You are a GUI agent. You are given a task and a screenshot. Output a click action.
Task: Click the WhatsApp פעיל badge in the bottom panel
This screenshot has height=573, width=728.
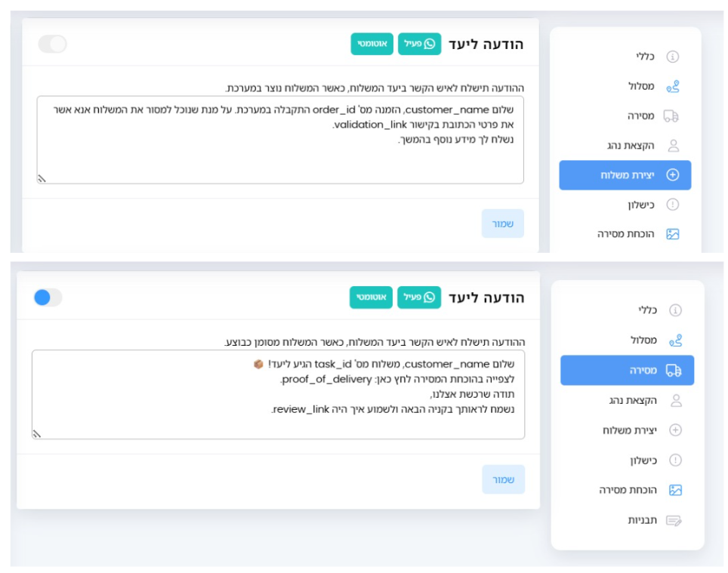pos(419,297)
